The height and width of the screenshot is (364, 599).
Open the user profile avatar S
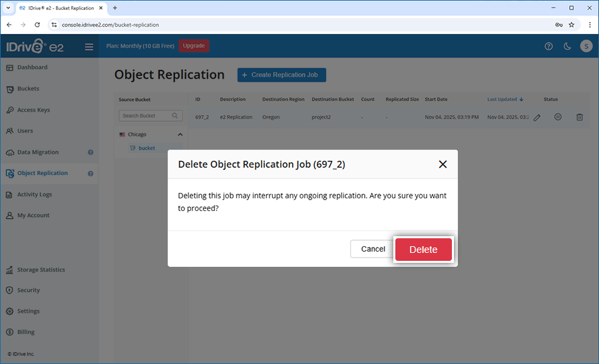(586, 46)
